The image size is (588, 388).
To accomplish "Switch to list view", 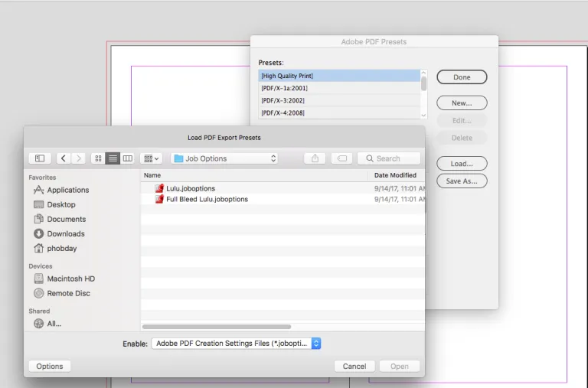I will (x=113, y=158).
